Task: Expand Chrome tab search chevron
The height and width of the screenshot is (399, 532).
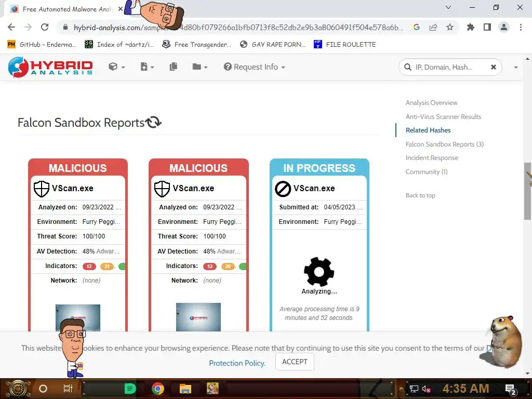Action: pyautogui.click(x=448, y=7)
